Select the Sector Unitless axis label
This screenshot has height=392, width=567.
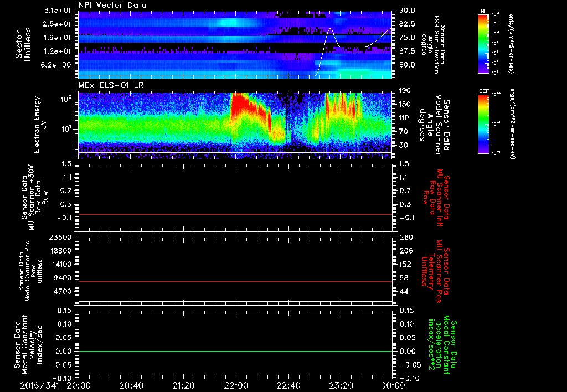(23, 44)
